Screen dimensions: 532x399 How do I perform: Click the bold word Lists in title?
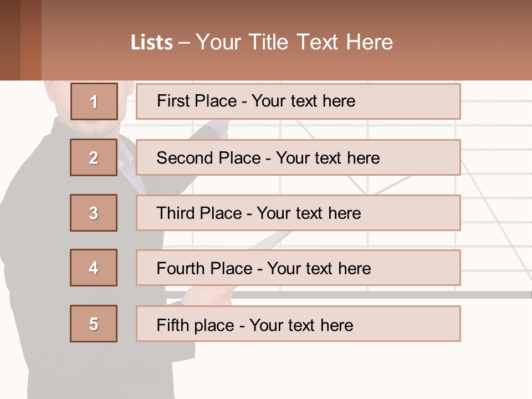click(152, 43)
